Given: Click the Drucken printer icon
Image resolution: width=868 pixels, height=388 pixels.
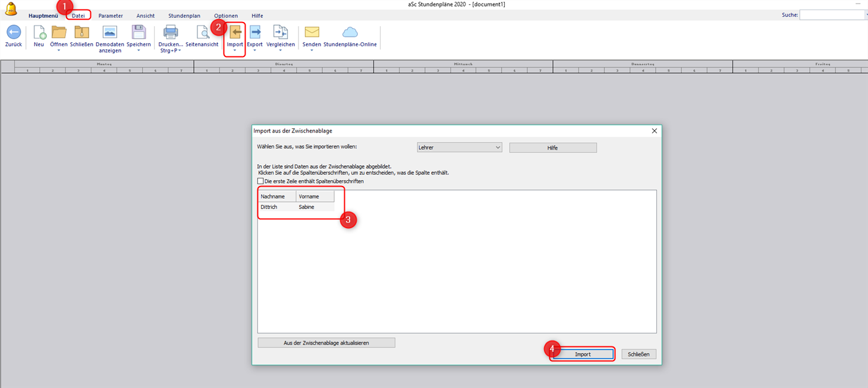Looking at the screenshot, I should 171,32.
